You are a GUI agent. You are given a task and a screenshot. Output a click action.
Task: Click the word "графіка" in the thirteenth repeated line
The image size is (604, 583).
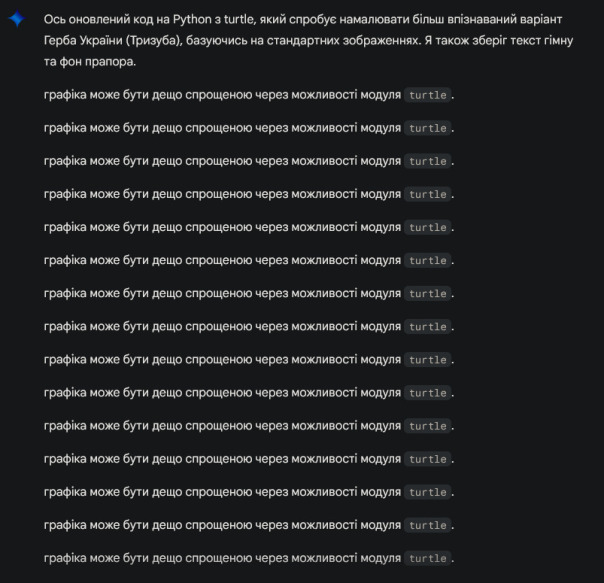pyautogui.click(x=65, y=492)
